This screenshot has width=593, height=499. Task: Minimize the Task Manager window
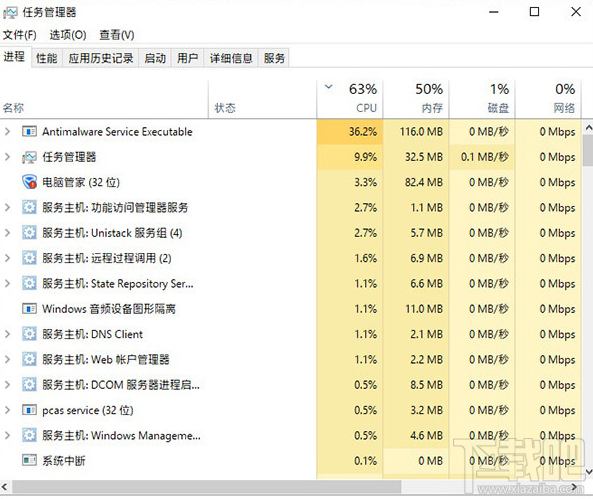(494, 12)
